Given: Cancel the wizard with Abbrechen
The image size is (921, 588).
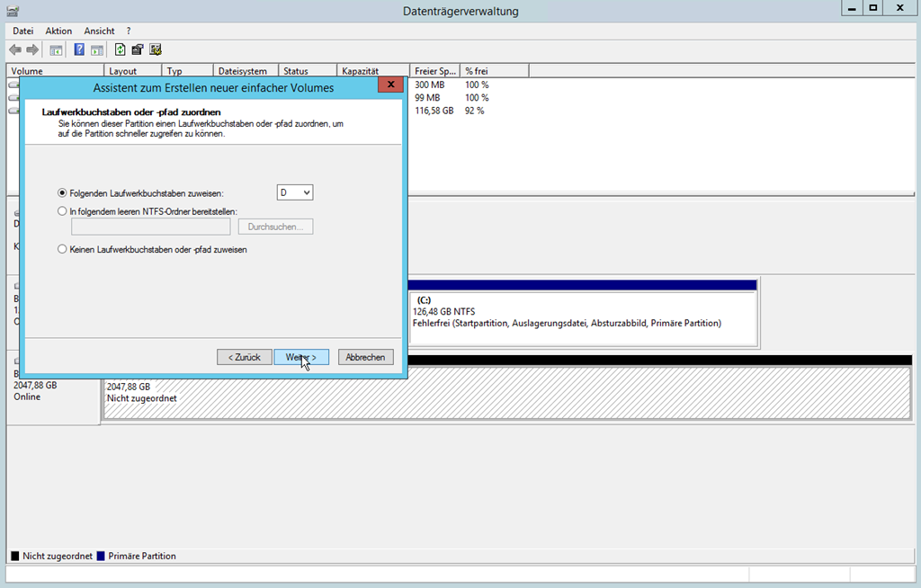Looking at the screenshot, I should point(365,357).
